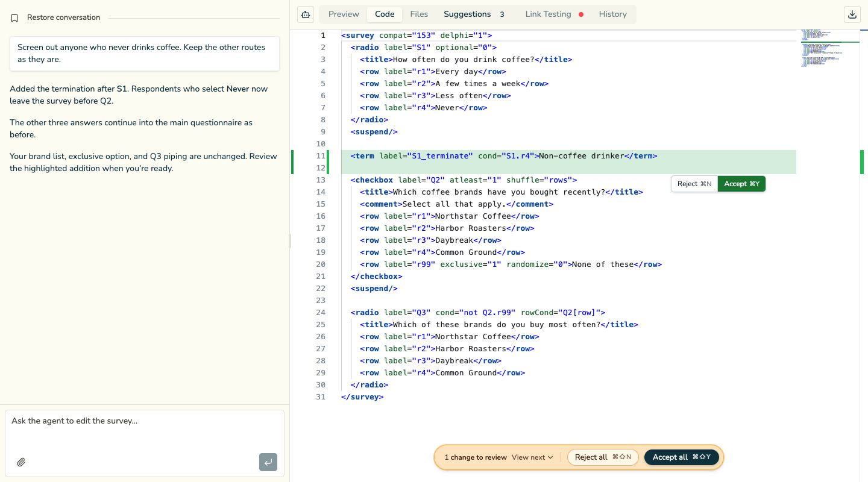Screen dimensions: 868x482
Task: Open the View next dropdown
Action: point(532,457)
